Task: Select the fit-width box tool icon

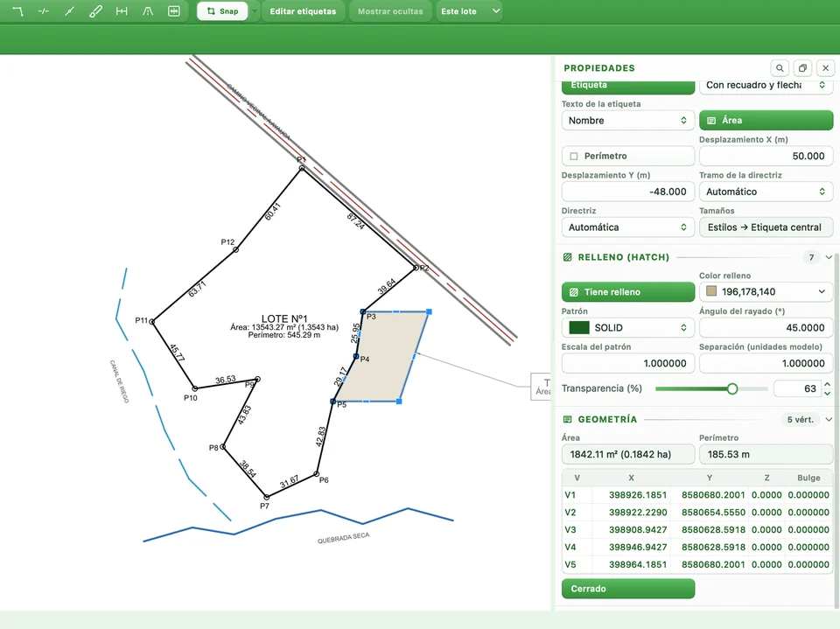Action: [173, 11]
